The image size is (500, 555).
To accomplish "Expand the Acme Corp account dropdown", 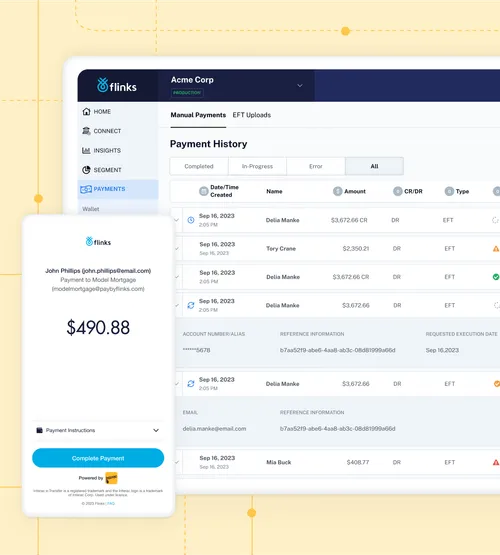I will (x=300, y=86).
